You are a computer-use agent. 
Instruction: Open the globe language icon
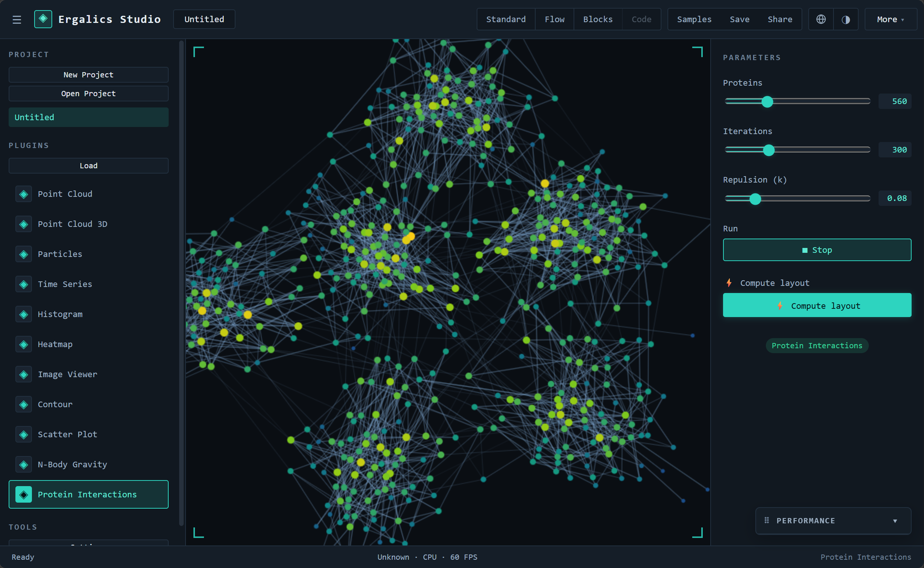(821, 19)
